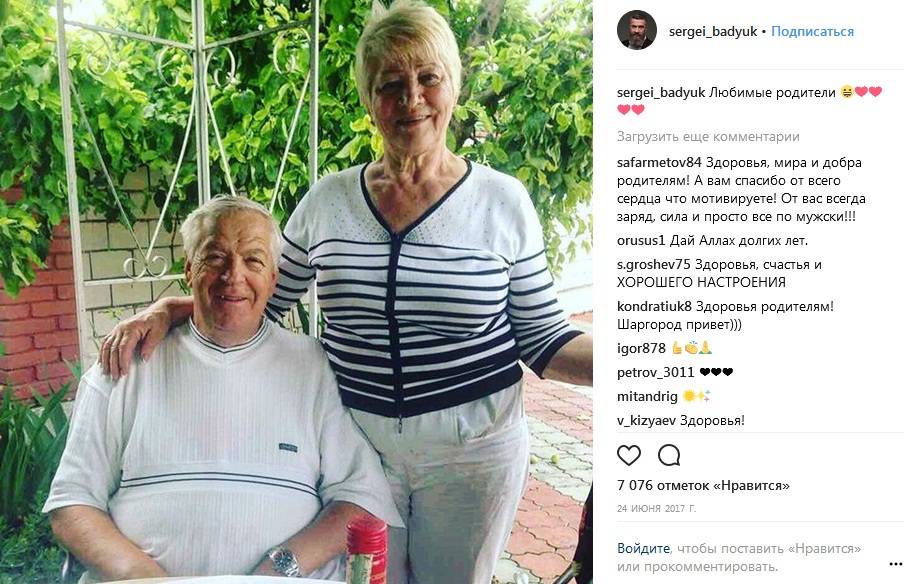908x584 pixels.
Task: Open sergei_badyuk username in the caption
Action: click(x=661, y=92)
